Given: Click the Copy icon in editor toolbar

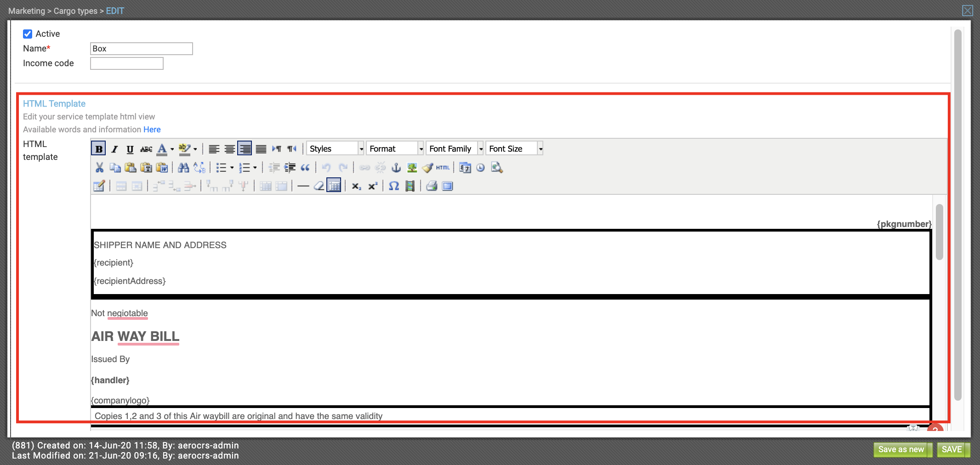Looking at the screenshot, I should 115,168.
